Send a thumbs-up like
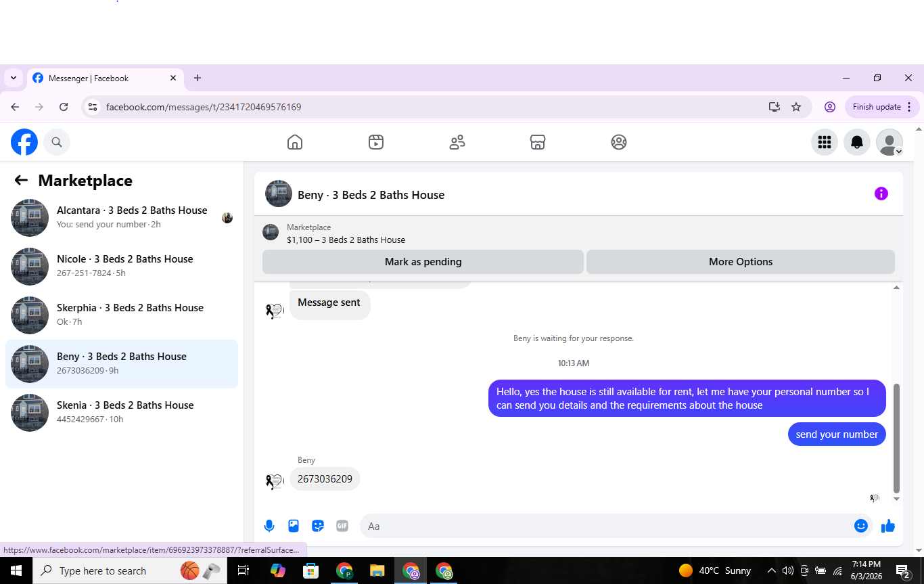 click(x=888, y=526)
